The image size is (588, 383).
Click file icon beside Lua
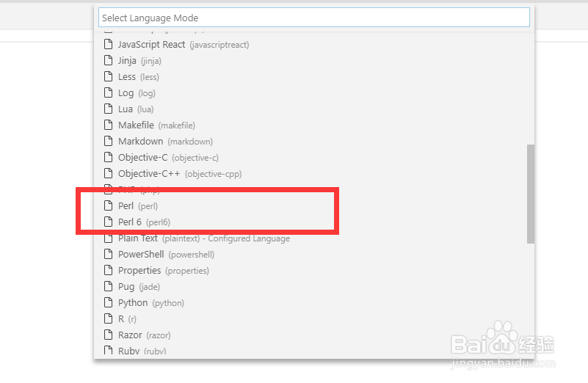[x=108, y=109]
